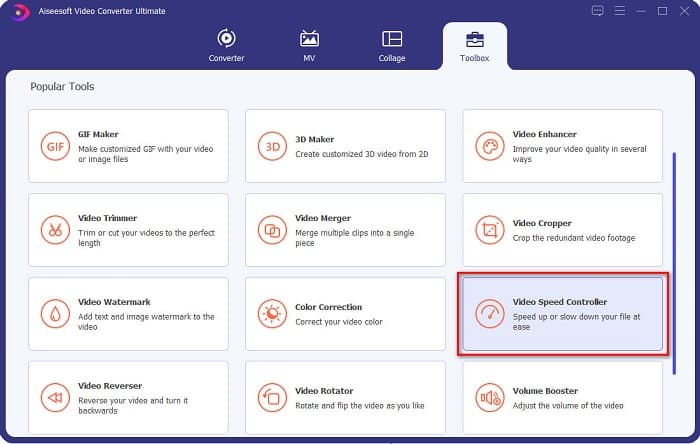This screenshot has height=444, width=700.
Task: Click 'Adjust the volume of the video' text
Action: [x=568, y=406]
